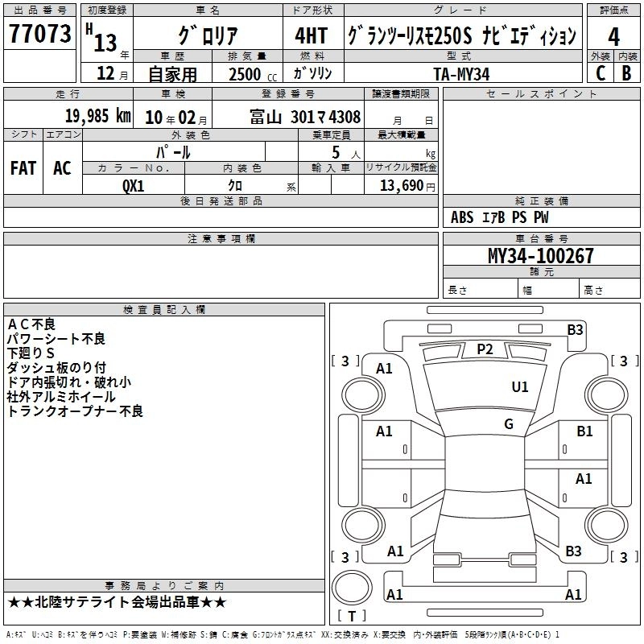Click the B1 mark on the door
The height and width of the screenshot is (644, 644).
585,431
